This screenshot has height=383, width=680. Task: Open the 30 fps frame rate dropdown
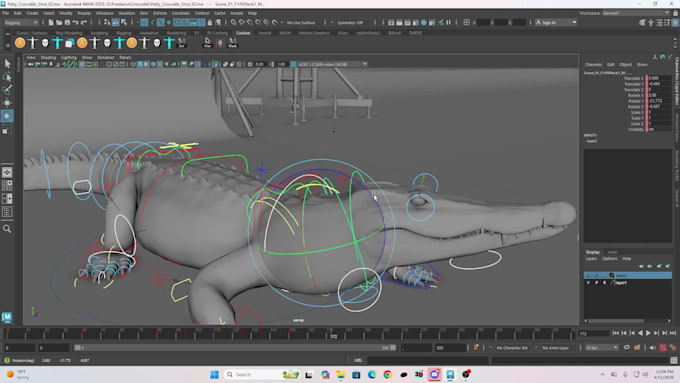[x=602, y=348]
